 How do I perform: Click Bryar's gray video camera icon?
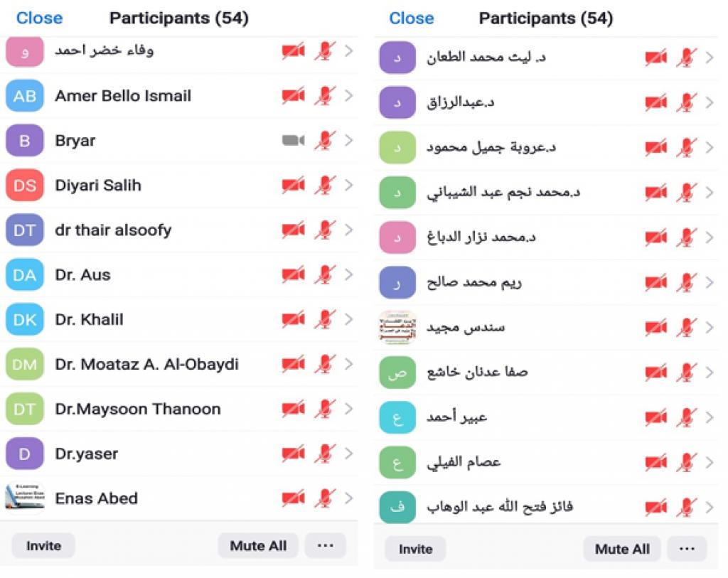[x=293, y=141]
